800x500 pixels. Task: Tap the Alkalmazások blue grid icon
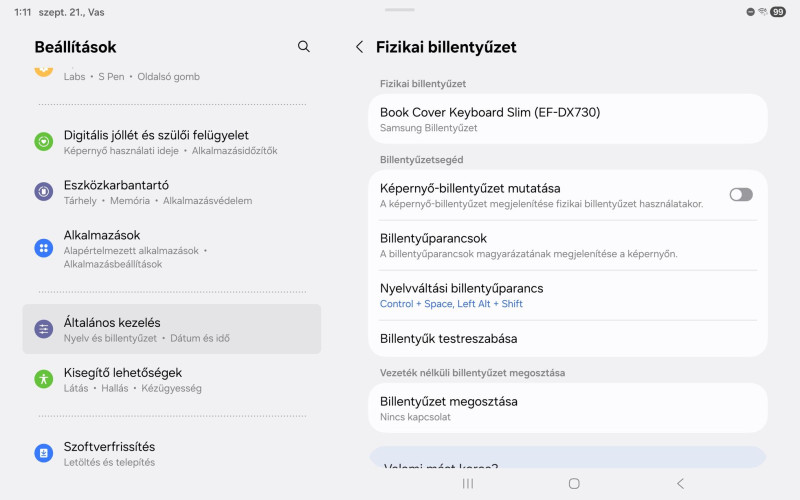coord(44,248)
